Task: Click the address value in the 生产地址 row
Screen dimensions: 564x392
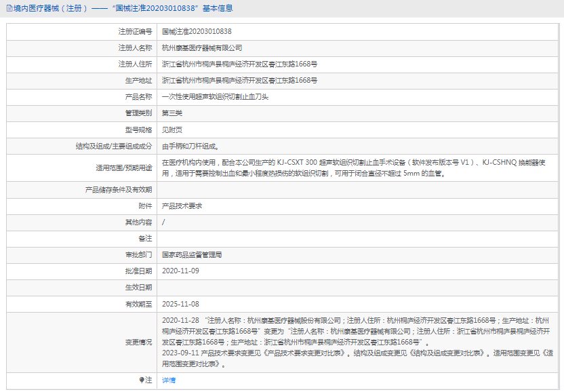Action: [239, 81]
